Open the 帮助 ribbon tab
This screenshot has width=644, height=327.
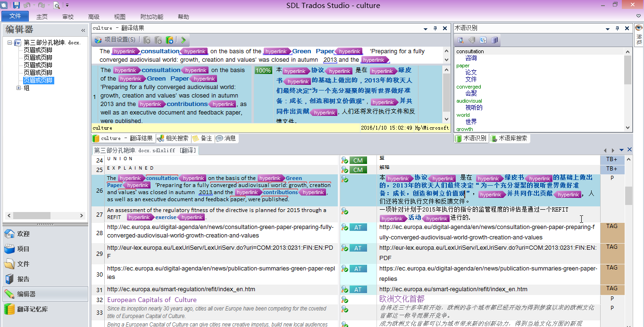point(184,16)
